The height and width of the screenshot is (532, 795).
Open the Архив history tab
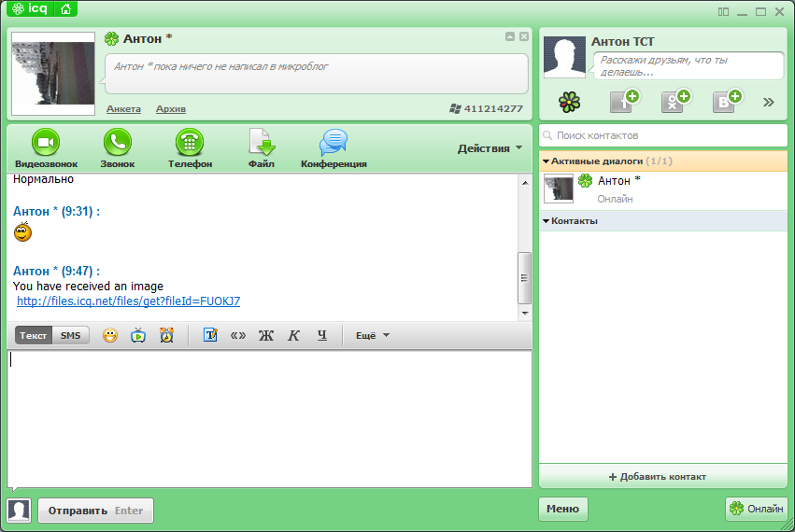click(170, 109)
